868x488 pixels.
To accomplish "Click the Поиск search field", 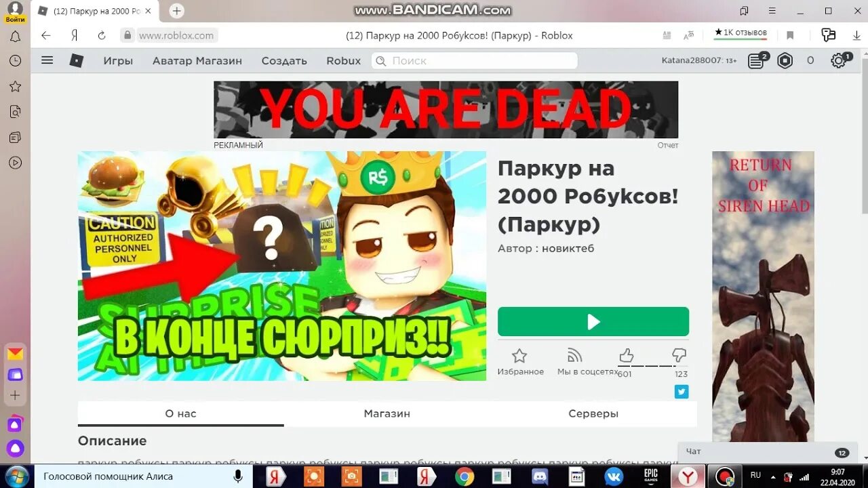I will pyautogui.click(x=475, y=60).
